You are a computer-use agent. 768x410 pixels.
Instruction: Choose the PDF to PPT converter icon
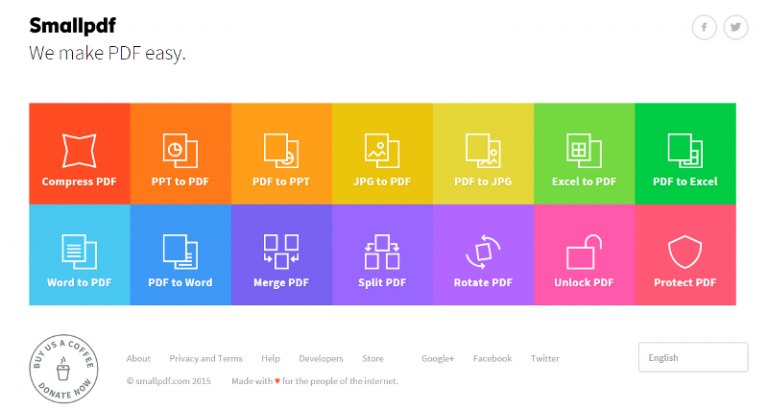(281, 150)
